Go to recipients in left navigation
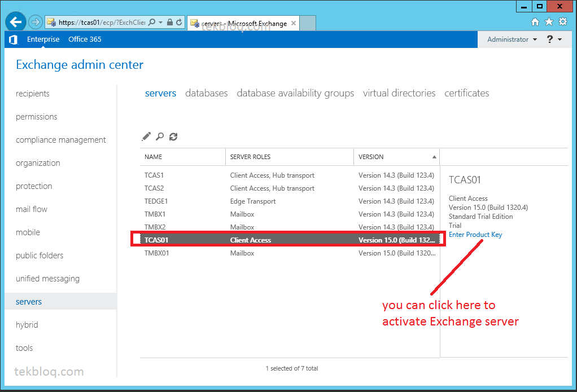 click(32, 94)
